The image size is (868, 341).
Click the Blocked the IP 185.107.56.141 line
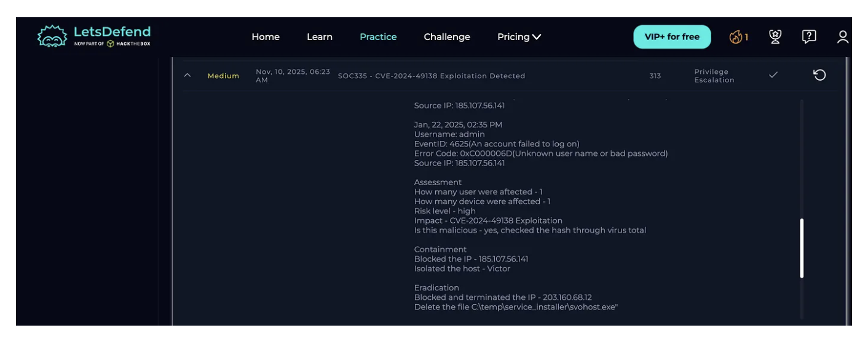click(x=471, y=259)
